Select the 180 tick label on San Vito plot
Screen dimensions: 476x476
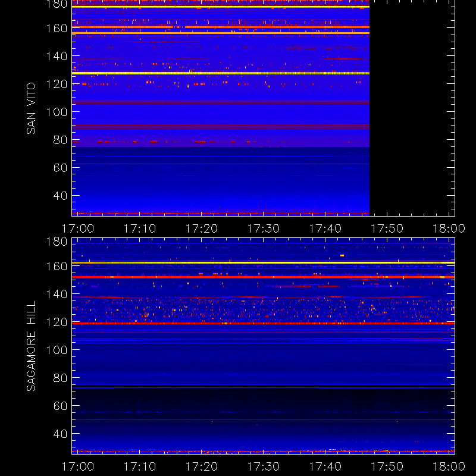click(57, 4)
